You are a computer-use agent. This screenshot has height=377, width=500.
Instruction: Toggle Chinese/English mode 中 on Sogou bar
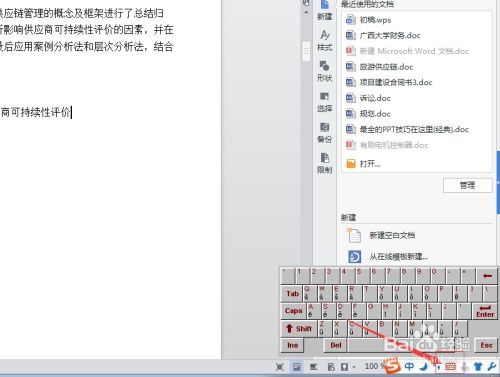409,366
